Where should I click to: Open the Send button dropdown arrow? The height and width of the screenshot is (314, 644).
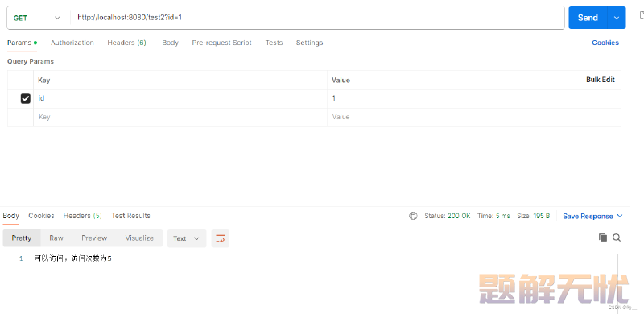[x=617, y=18]
